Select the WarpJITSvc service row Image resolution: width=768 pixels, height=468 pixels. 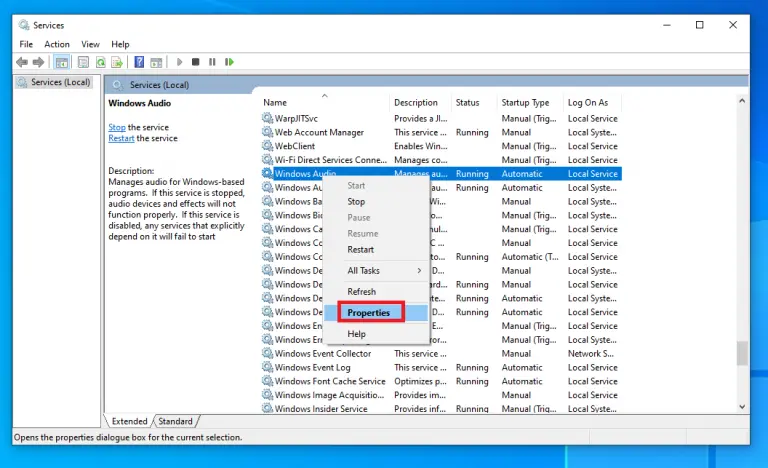pyautogui.click(x=441, y=118)
